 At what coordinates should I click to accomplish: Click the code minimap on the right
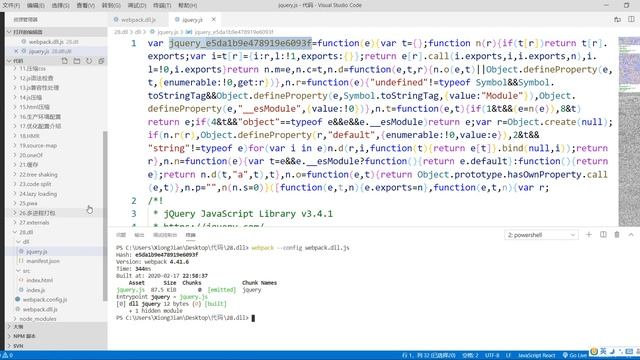629,131
